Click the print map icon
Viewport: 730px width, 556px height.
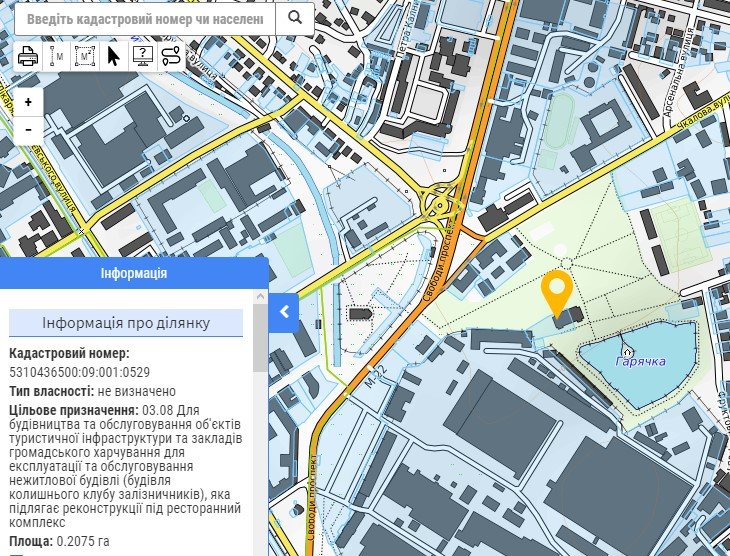pos(28,55)
